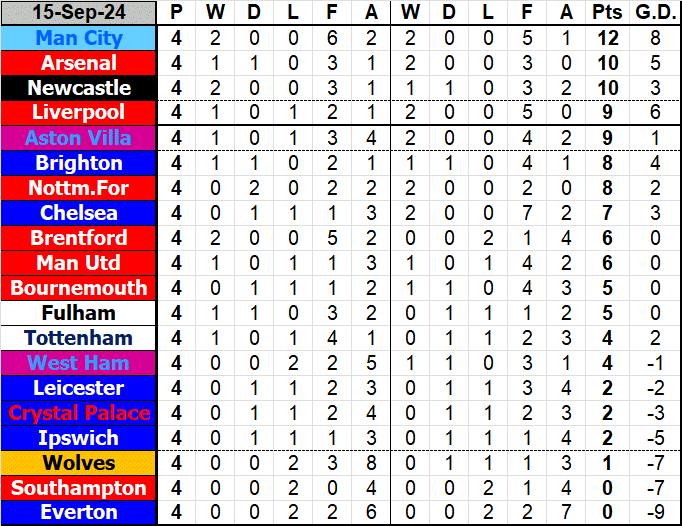Select the Aston Villa team cell
This screenshot has width=682, height=526.
[79, 138]
